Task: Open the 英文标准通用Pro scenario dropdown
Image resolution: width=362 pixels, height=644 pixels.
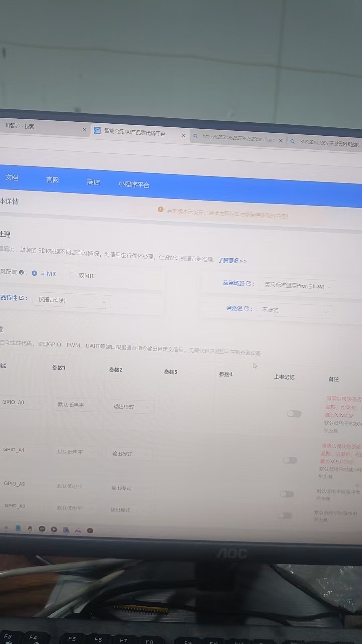Action: 298,286
